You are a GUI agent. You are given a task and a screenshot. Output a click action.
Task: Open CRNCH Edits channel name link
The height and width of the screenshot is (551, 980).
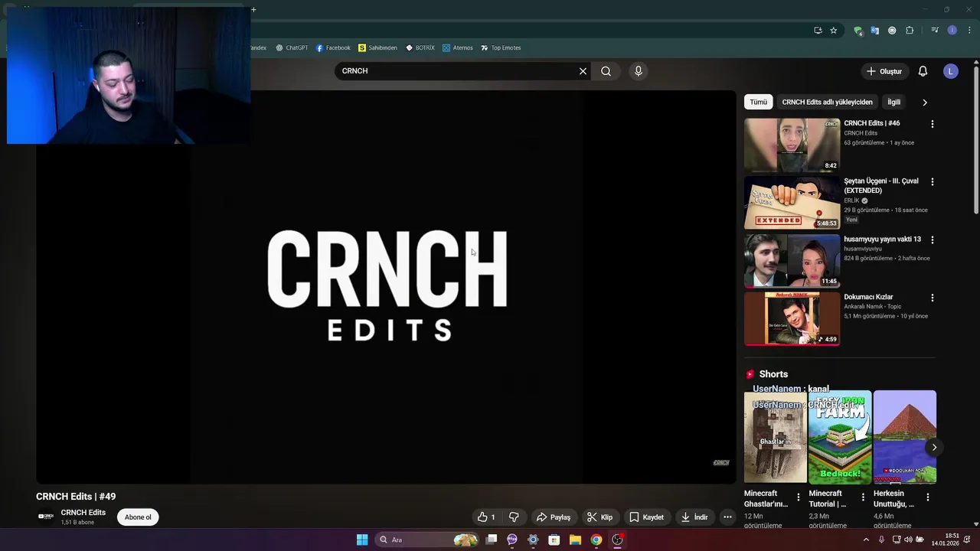coord(83,513)
